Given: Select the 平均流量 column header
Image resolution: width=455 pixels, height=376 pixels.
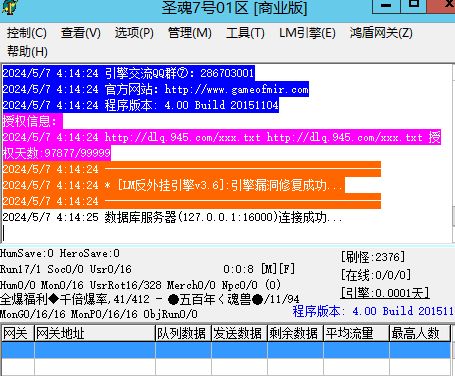Looking at the screenshot, I should point(356,333).
